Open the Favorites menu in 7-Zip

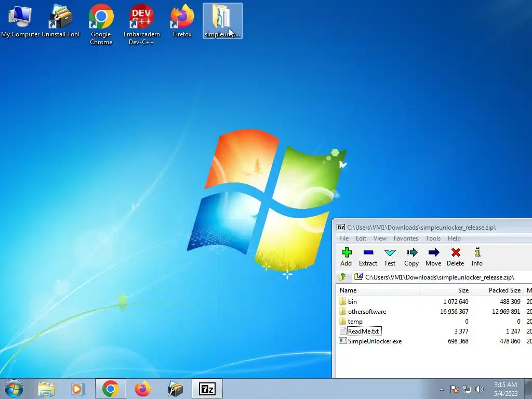(406, 238)
